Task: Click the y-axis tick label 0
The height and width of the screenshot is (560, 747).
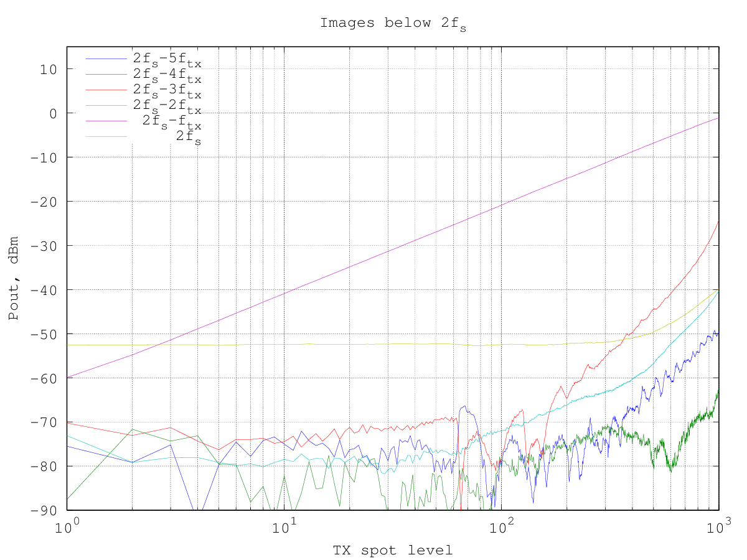Action: 54,113
